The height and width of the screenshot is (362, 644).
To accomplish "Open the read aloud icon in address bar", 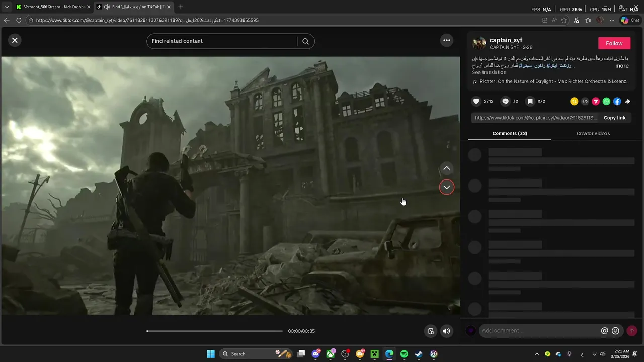I will click(x=554, y=20).
